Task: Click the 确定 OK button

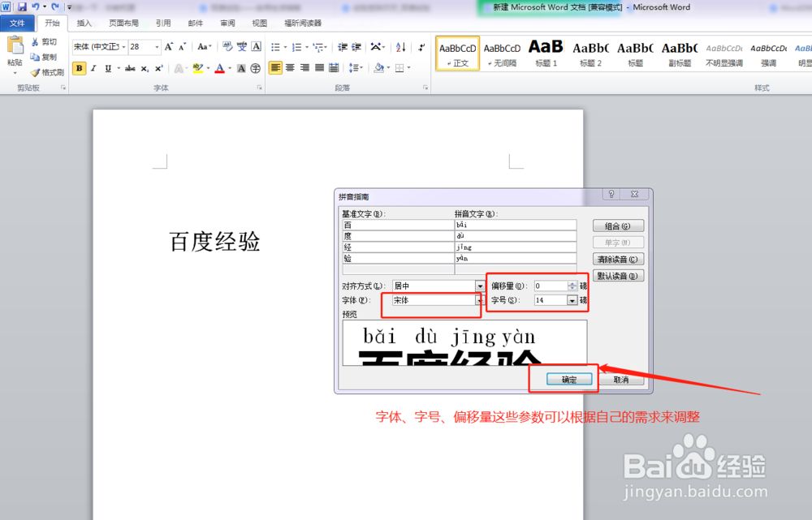Action: point(569,380)
